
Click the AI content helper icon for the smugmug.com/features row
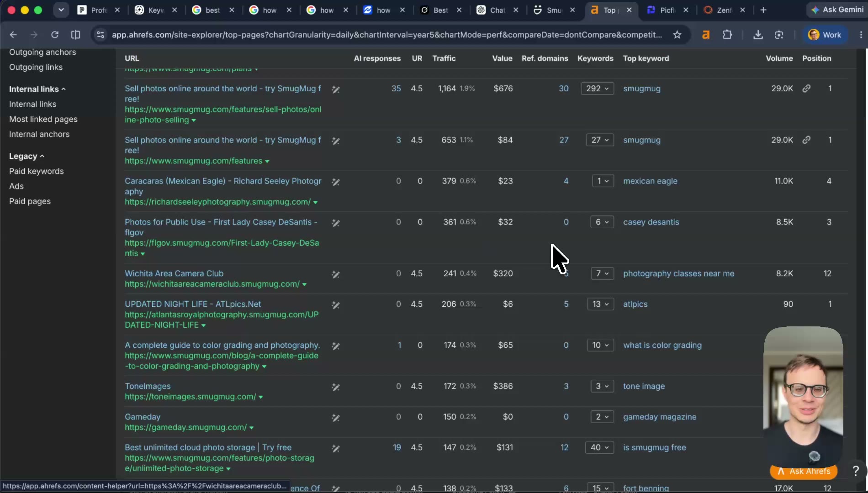tap(335, 141)
